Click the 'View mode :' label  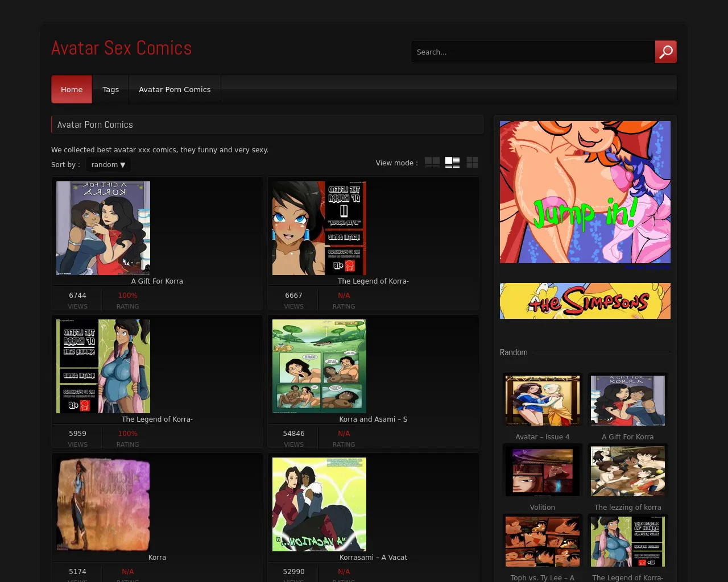(396, 163)
